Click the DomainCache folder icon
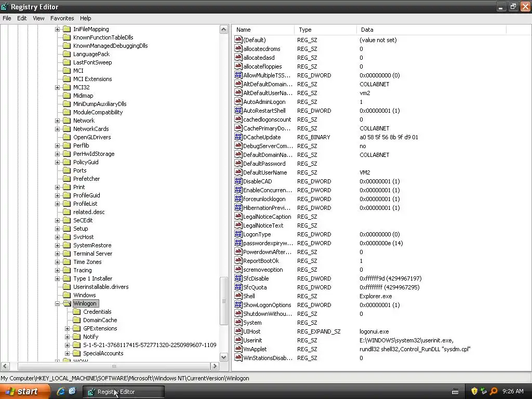This screenshot has width=532, height=399. [77, 320]
